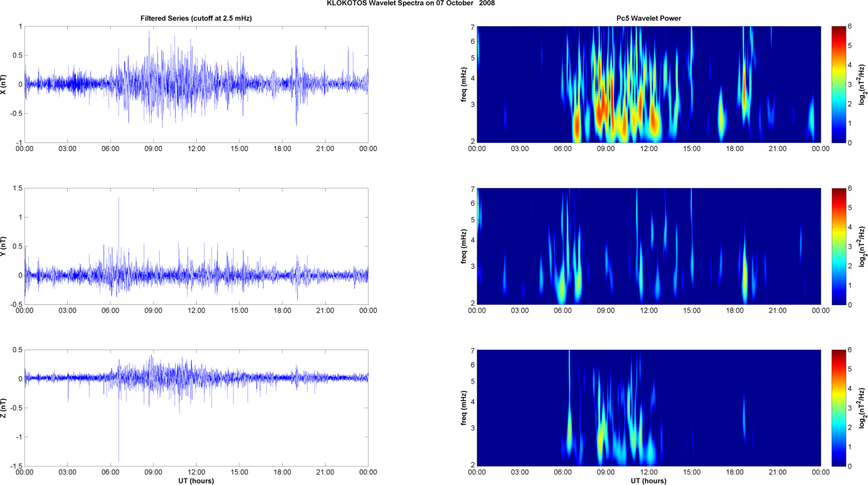Screen dimensions: 868x485
Task: Click the 'freq (mHz)' label of the middle spectrogram
Action: click(x=464, y=246)
